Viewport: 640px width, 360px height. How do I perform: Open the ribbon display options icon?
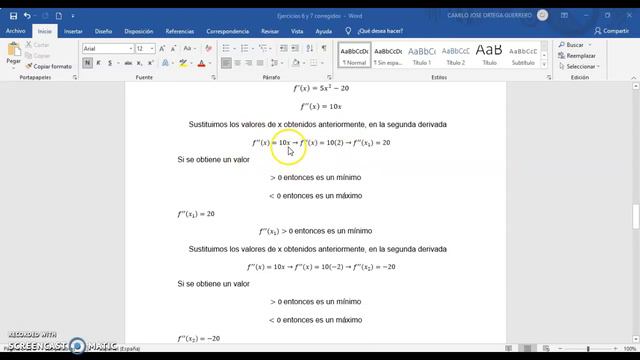pyautogui.click(x=564, y=16)
